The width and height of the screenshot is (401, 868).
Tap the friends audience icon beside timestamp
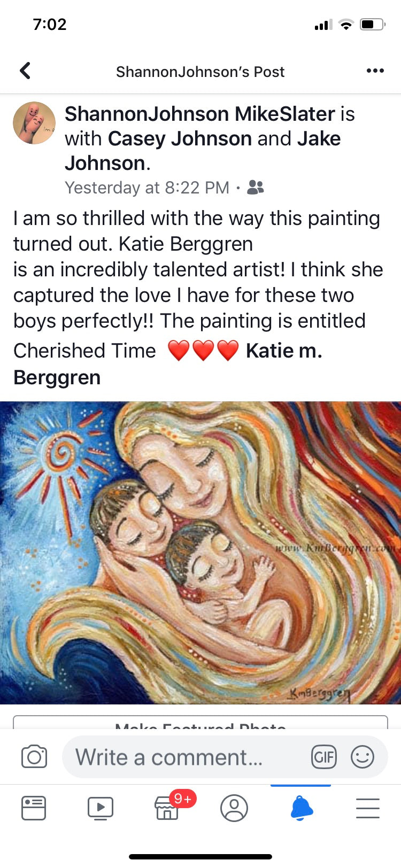(256, 188)
